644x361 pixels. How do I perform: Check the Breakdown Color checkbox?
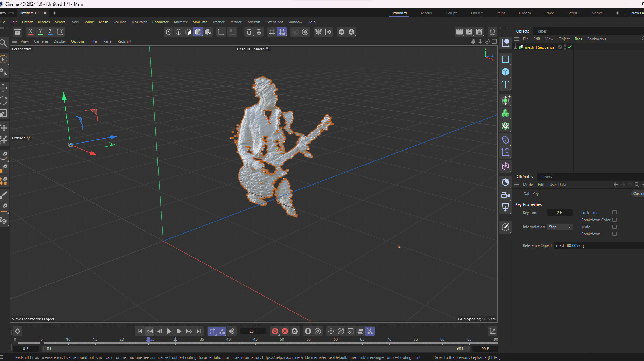point(614,220)
